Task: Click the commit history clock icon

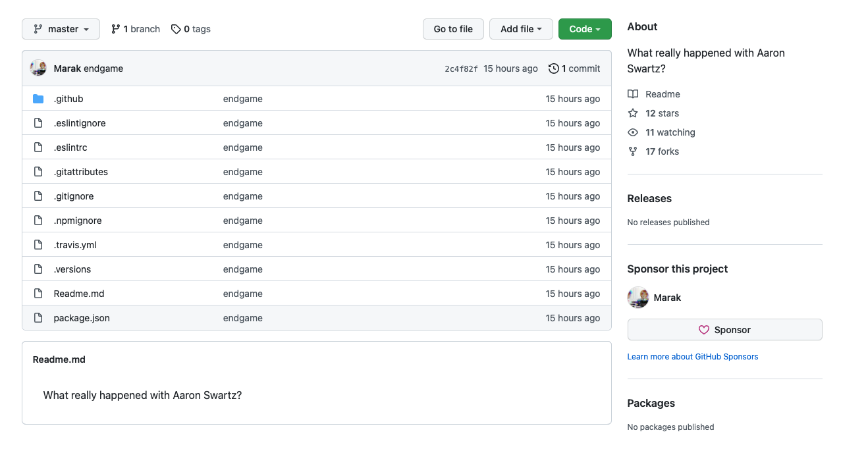Action: coord(553,68)
